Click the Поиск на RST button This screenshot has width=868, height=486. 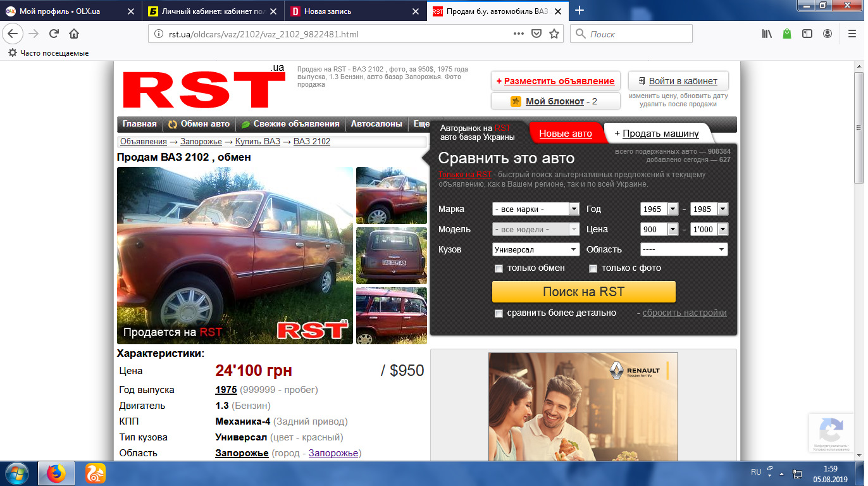(x=584, y=292)
